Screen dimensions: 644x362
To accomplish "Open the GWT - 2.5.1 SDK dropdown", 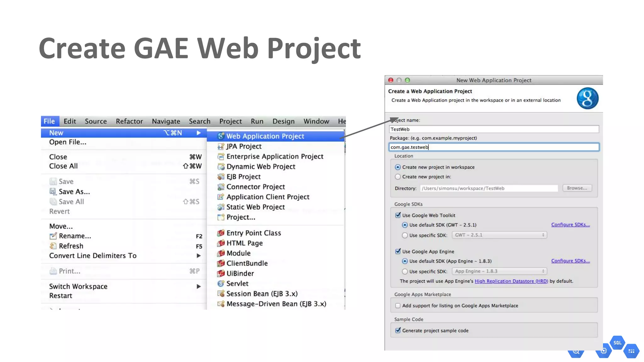I will coord(499,235).
